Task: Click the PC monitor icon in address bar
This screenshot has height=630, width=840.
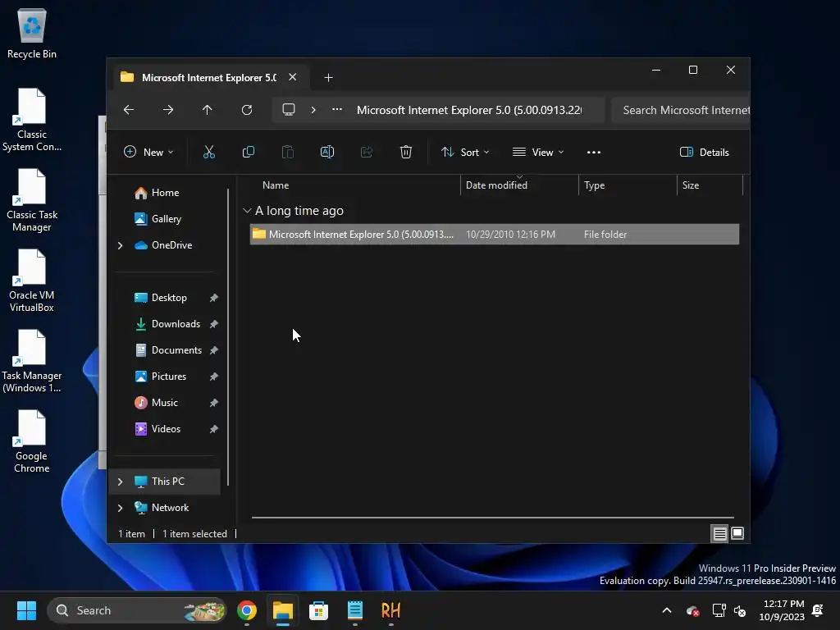Action: pos(289,110)
